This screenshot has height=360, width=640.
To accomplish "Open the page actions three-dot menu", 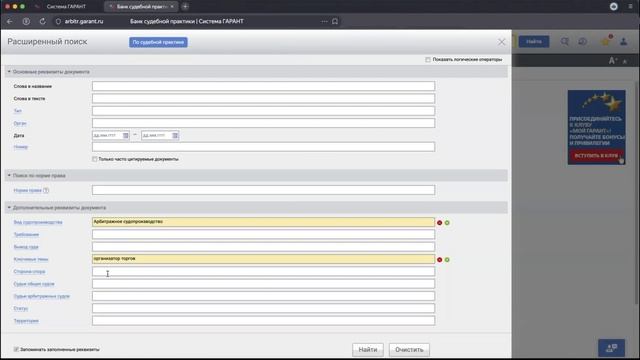I will coord(324,21).
